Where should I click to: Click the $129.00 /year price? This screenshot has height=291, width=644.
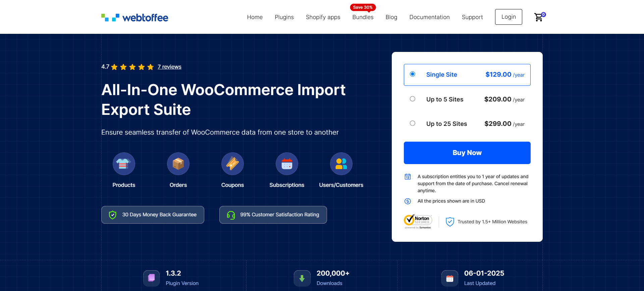(x=505, y=75)
